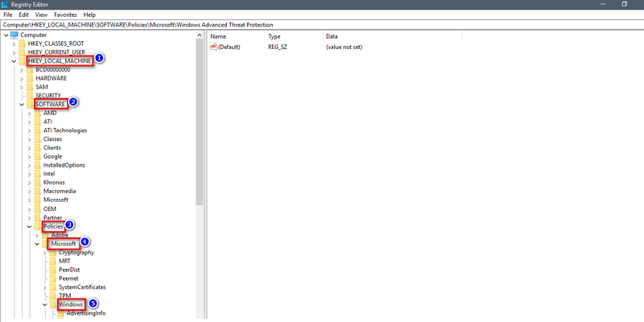Open the Edit menu
644x322 pixels.
[x=23, y=14]
